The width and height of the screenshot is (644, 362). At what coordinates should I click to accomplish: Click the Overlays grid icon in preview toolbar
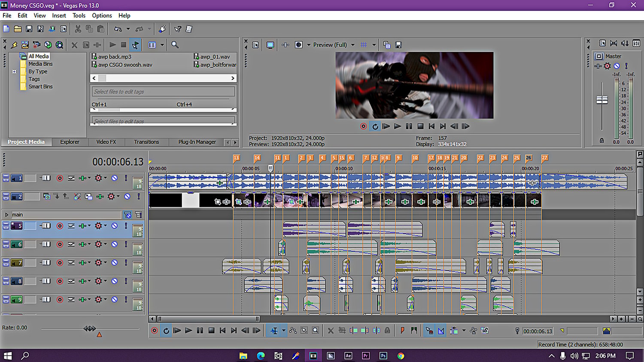point(364,45)
